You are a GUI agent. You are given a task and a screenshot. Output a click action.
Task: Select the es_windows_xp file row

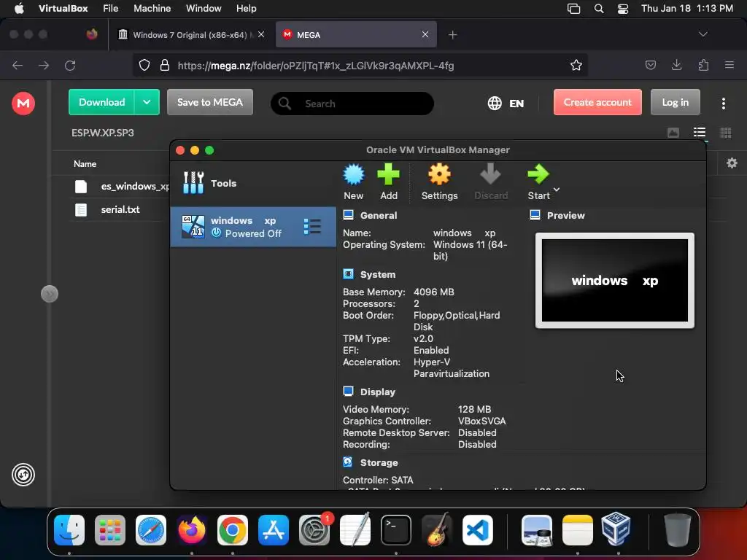click(x=120, y=186)
